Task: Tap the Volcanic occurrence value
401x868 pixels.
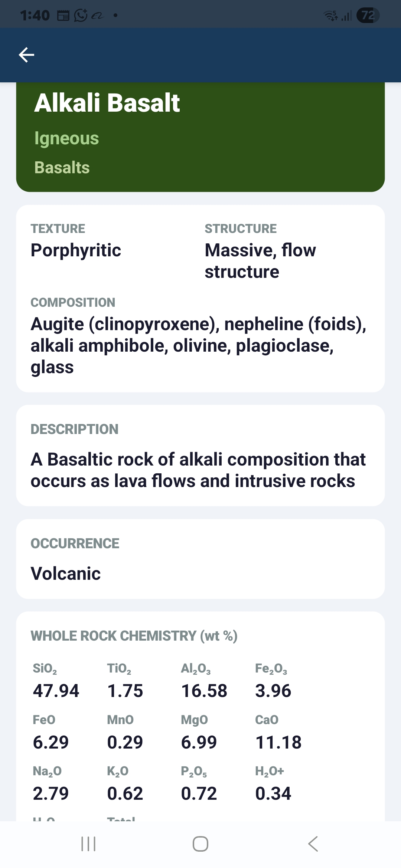Action: click(x=66, y=573)
